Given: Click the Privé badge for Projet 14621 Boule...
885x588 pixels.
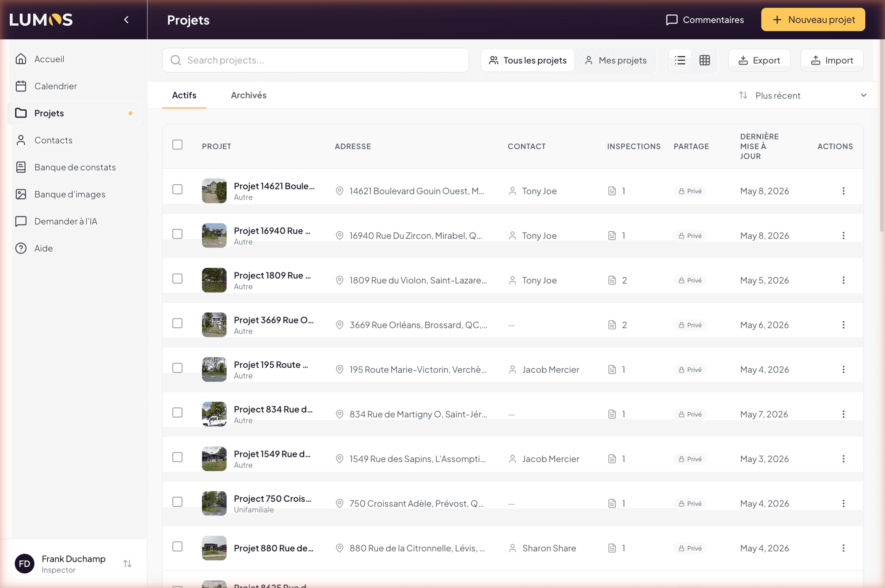Looking at the screenshot, I should (x=690, y=191).
